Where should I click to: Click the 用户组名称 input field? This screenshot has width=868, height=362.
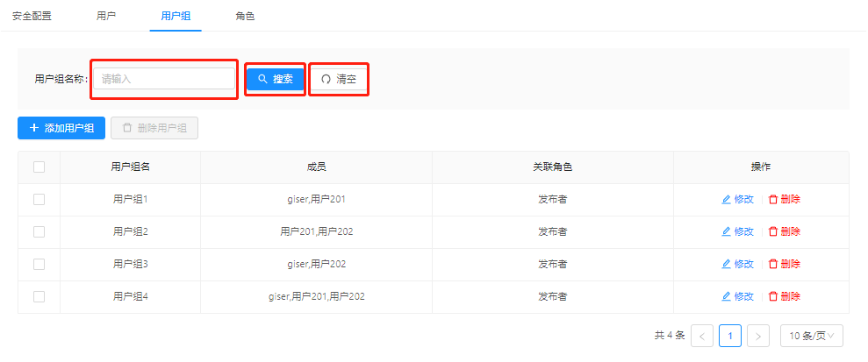164,79
